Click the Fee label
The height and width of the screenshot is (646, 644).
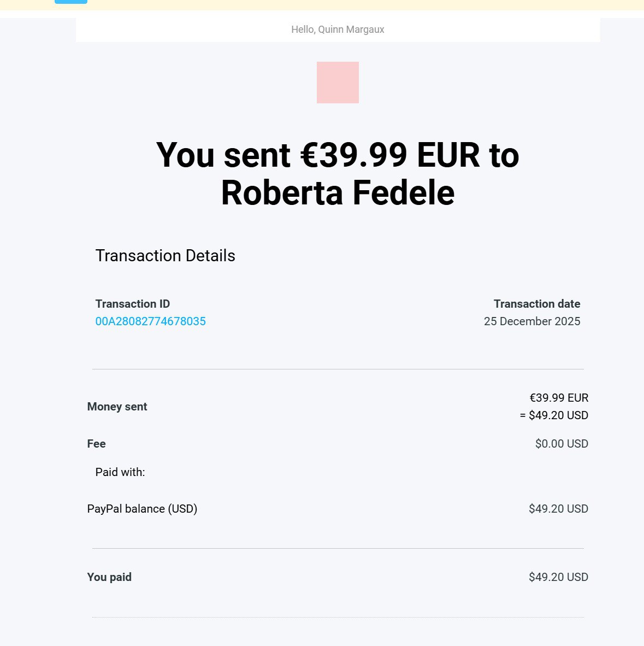coord(96,444)
